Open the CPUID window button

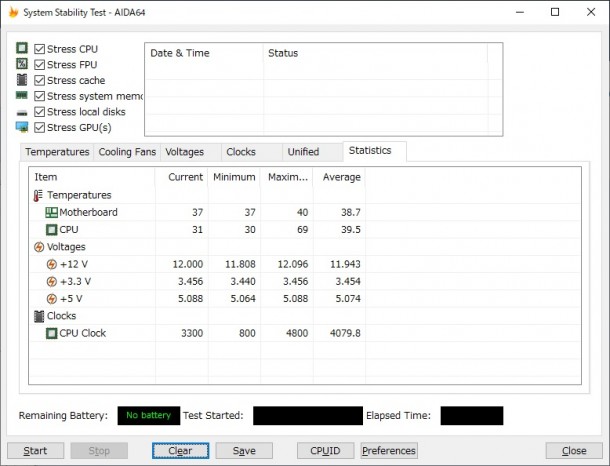click(325, 450)
